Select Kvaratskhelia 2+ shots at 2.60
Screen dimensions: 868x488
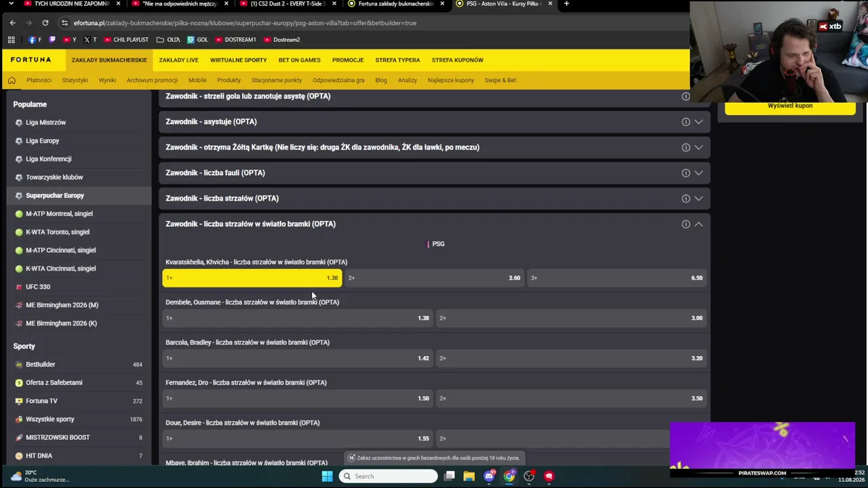coord(434,278)
